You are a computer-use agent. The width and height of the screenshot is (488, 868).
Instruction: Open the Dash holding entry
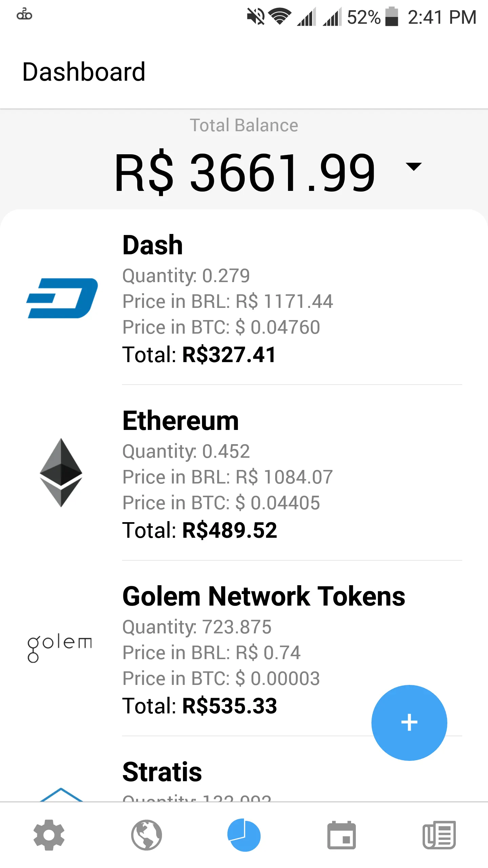tap(244, 298)
